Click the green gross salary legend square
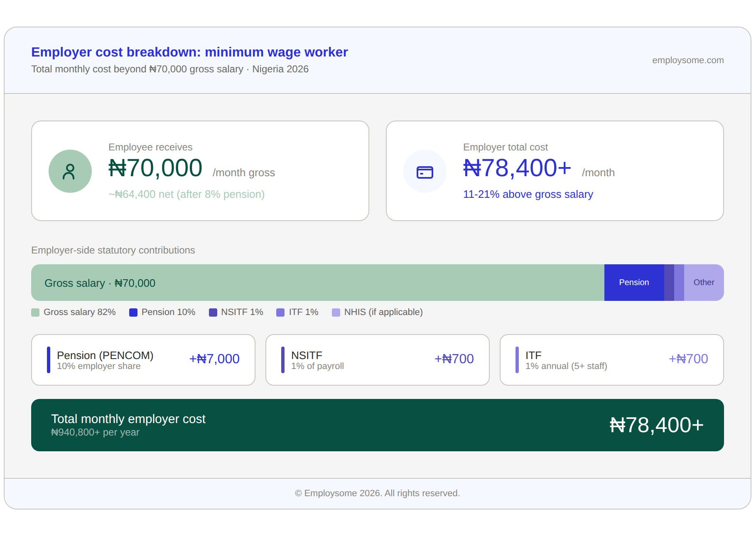The image size is (756, 534). point(35,312)
